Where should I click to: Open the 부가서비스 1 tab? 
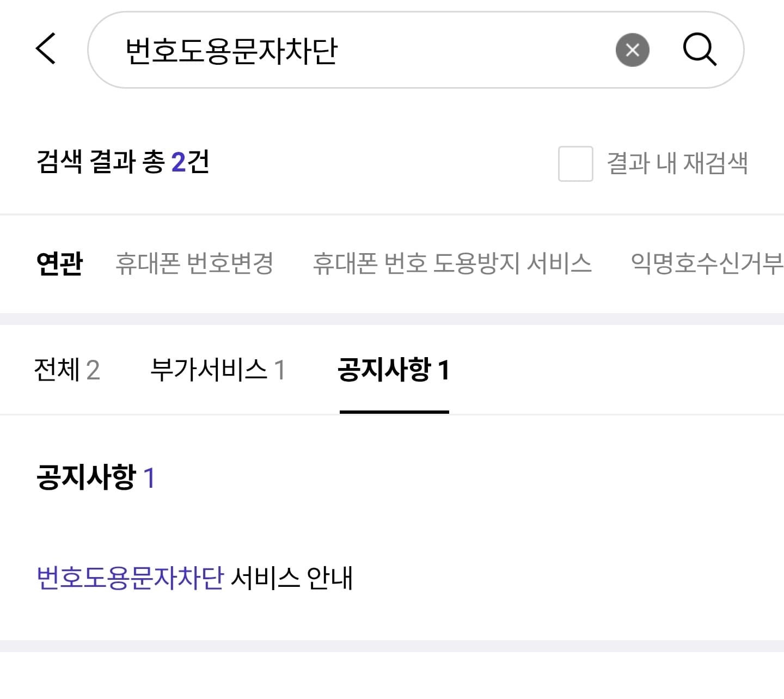pyautogui.click(x=217, y=370)
